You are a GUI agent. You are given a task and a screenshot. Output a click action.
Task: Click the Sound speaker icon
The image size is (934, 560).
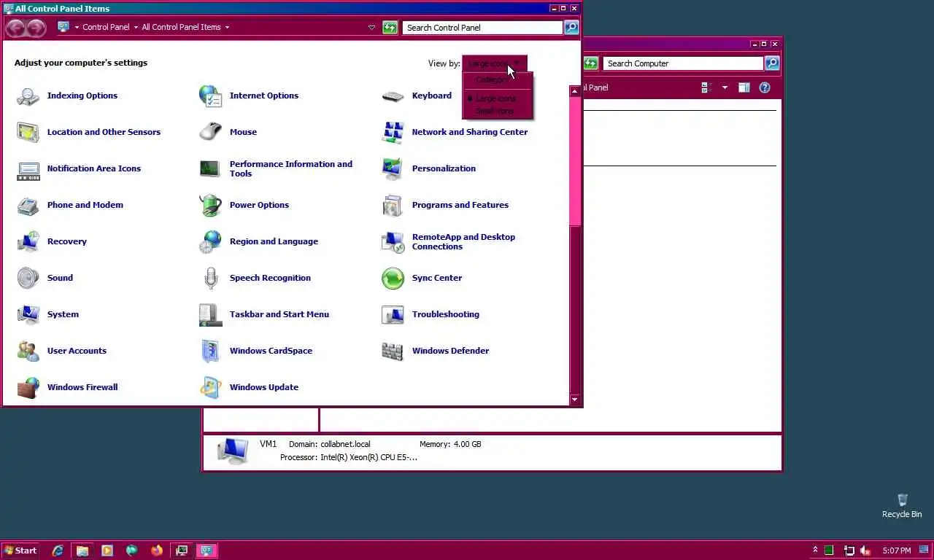pyautogui.click(x=28, y=278)
